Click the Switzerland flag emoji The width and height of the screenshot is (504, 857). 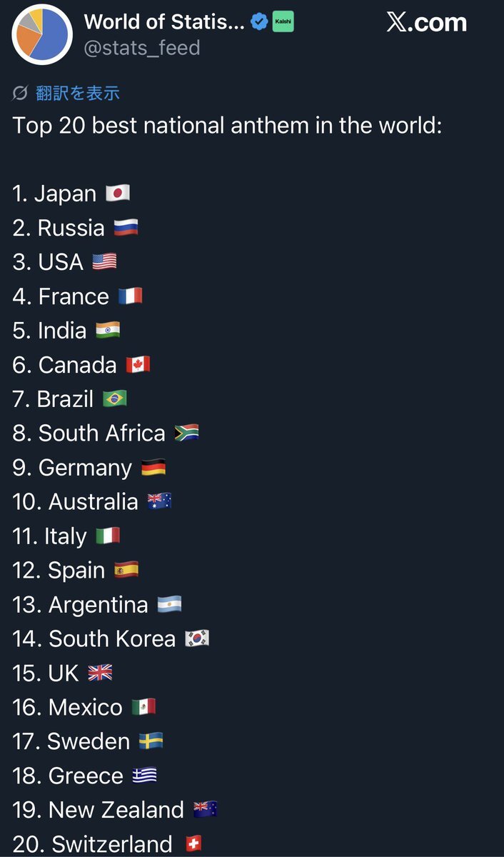193,844
